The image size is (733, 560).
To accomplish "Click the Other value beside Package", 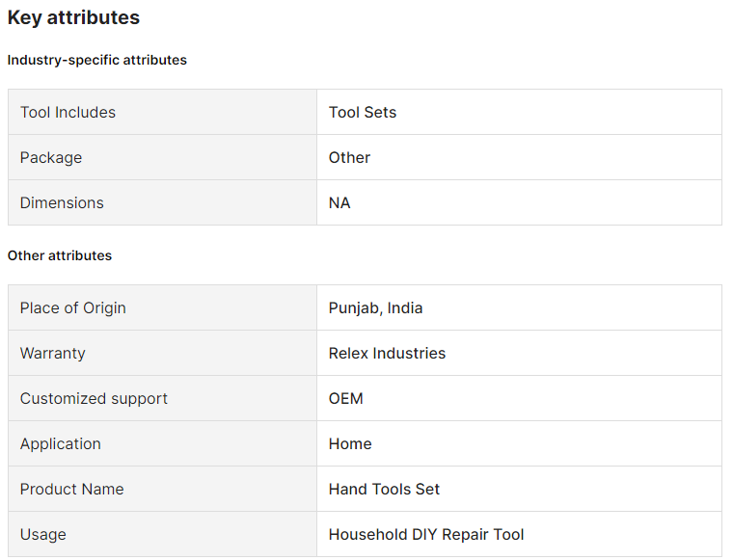I will (x=349, y=157).
